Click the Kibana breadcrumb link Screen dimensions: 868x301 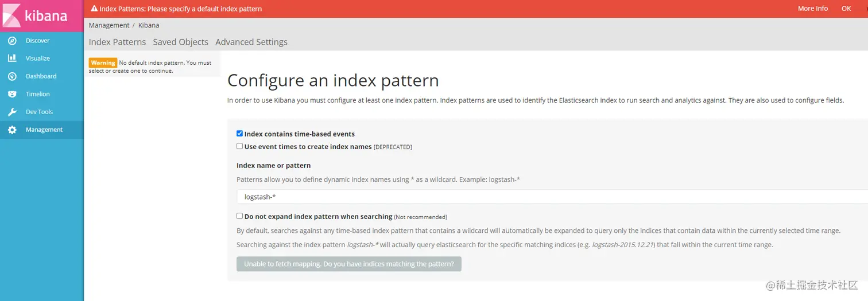click(x=149, y=25)
